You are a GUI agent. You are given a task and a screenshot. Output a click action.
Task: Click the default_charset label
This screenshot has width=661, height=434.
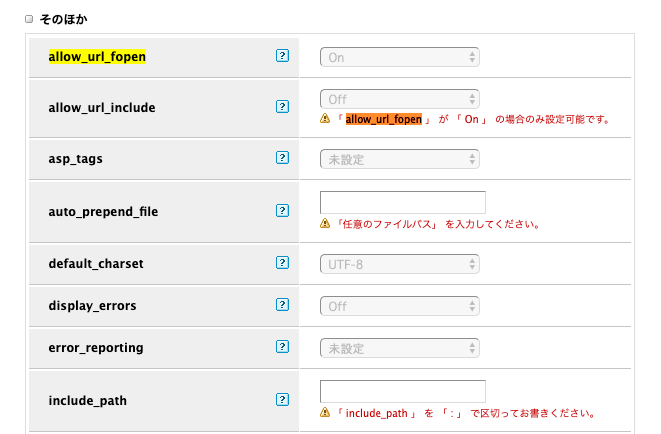pyautogui.click(x=96, y=264)
